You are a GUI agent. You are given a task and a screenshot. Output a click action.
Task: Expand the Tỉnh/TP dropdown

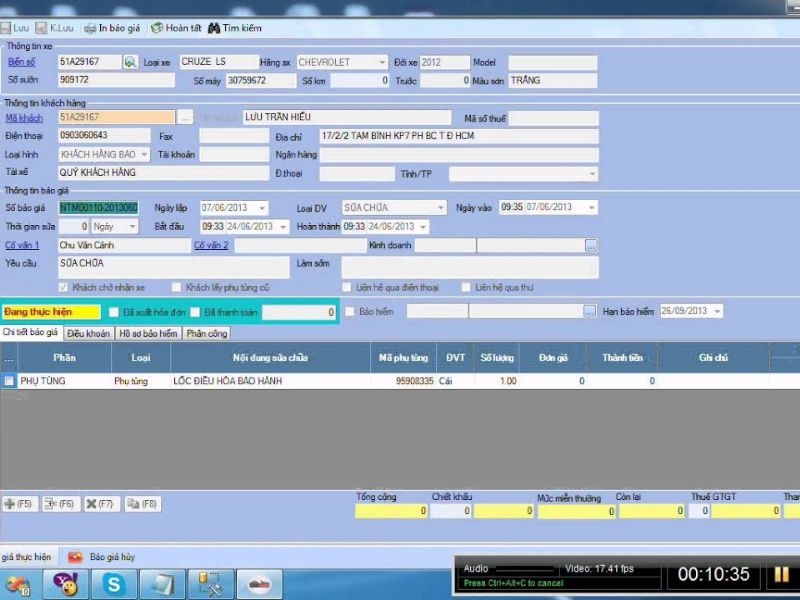point(591,173)
